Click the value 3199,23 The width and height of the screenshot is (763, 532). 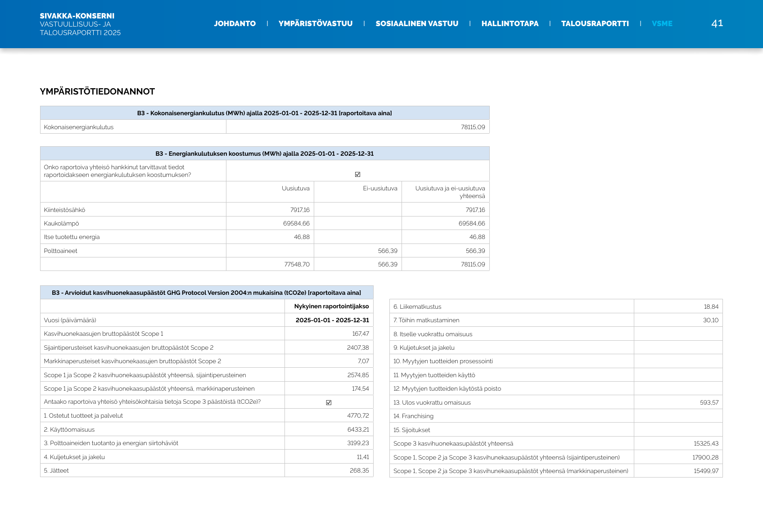coord(358,443)
